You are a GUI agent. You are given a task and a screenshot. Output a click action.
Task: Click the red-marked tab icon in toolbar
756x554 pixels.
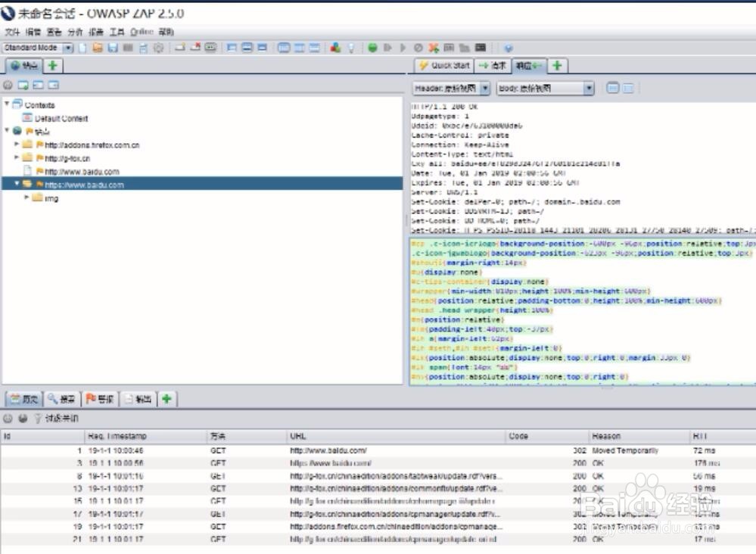tap(195, 47)
